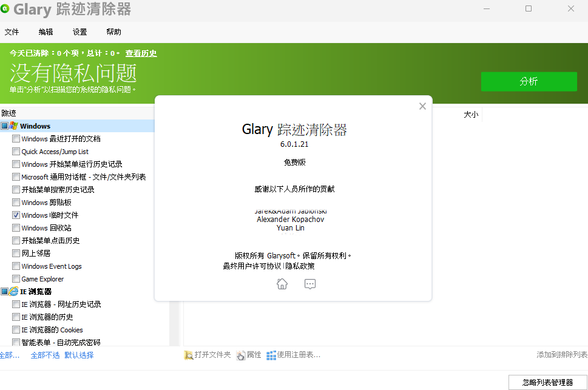Close the About dialog with the X
Screen dimensions: 588x390
click(422, 106)
